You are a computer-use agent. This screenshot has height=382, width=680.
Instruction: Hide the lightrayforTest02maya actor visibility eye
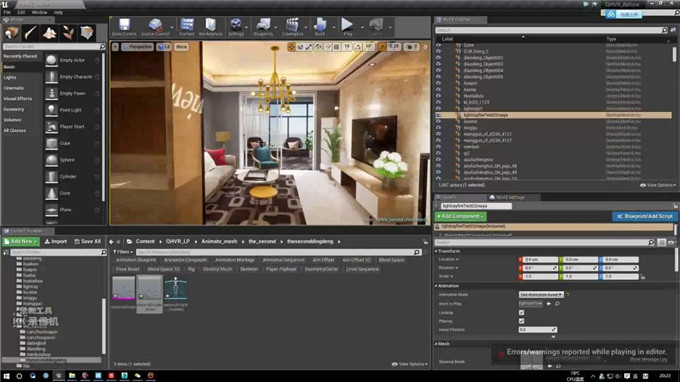[438, 115]
